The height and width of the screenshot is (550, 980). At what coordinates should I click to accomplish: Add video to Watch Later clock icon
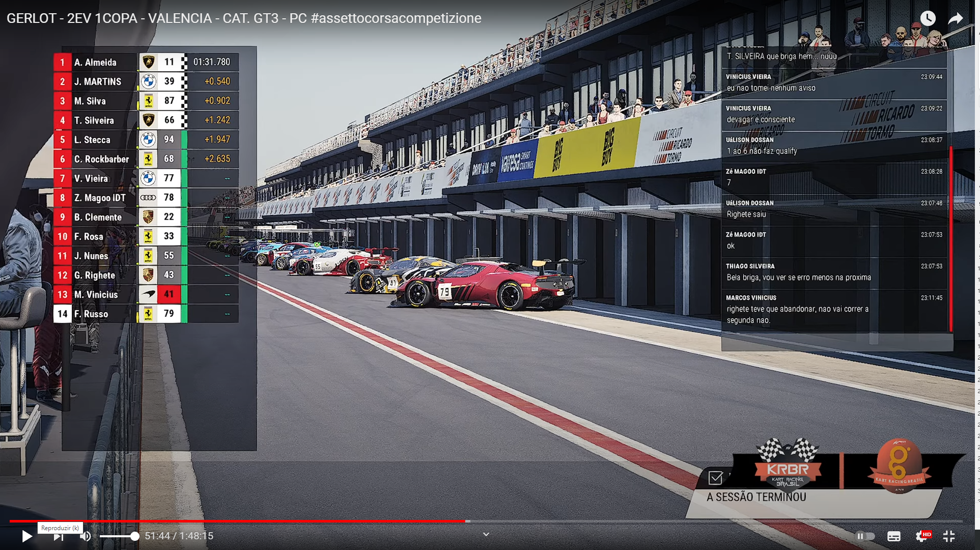(928, 18)
